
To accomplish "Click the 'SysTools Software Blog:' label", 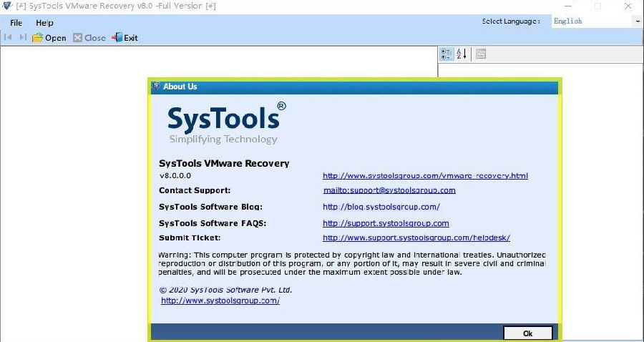I will coord(210,207).
